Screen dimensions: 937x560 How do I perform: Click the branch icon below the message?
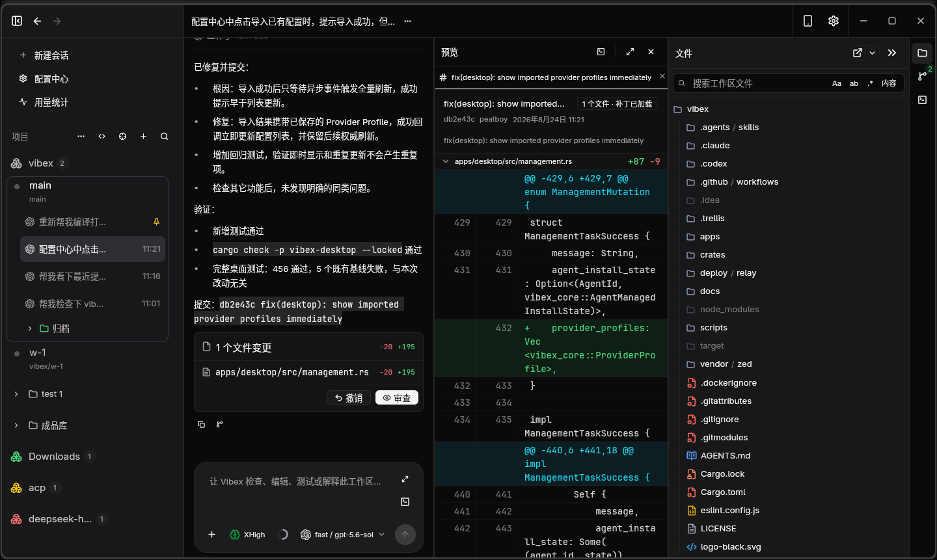[220, 424]
